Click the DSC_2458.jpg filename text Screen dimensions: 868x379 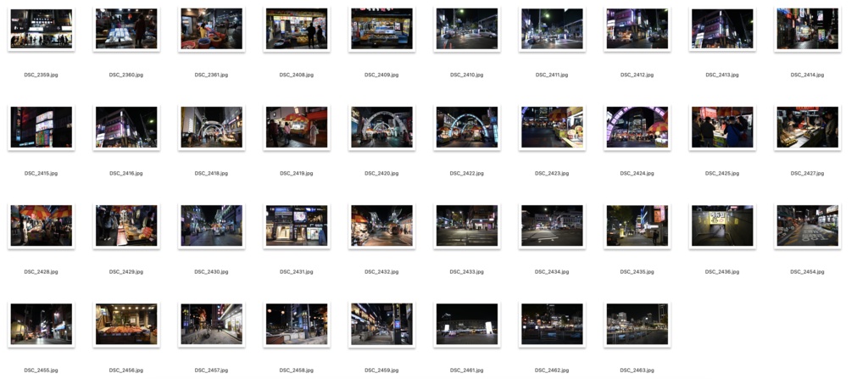[x=297, y=371]
